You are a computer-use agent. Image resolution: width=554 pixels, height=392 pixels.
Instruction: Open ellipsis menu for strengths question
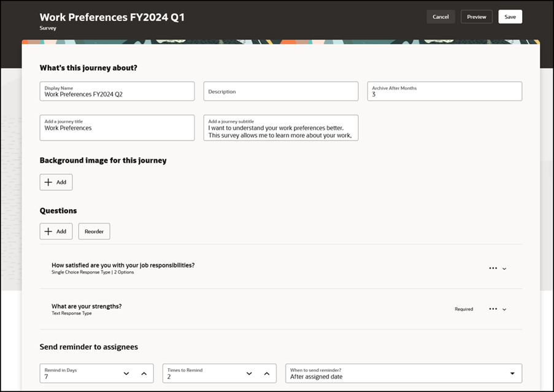click(x=493, y=309)
